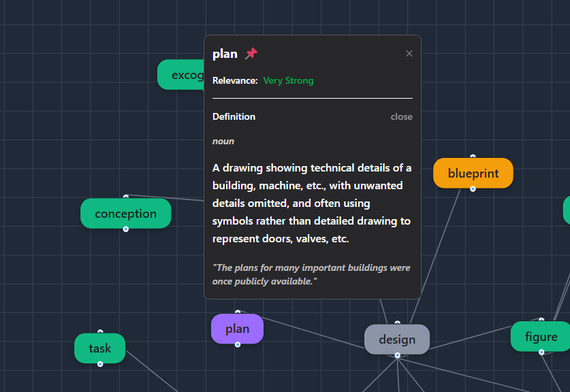Select the partially hidden excog node
570x392 pixels.
180,75
